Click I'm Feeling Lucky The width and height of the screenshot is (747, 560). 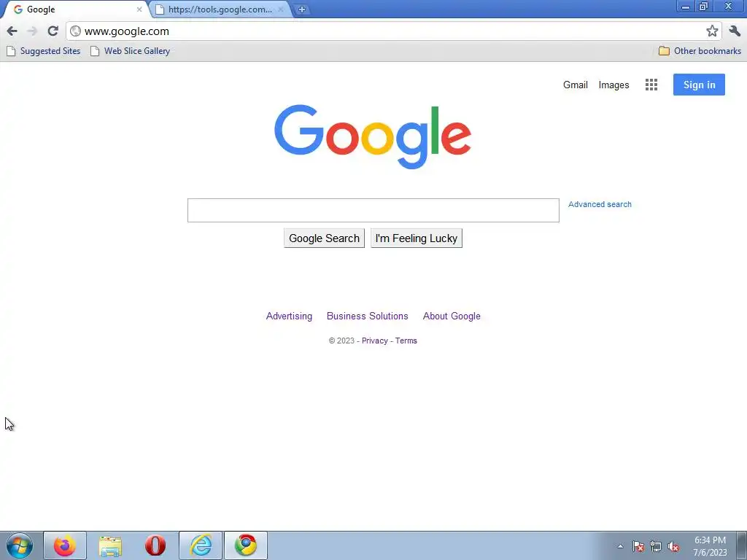(417, 238)
